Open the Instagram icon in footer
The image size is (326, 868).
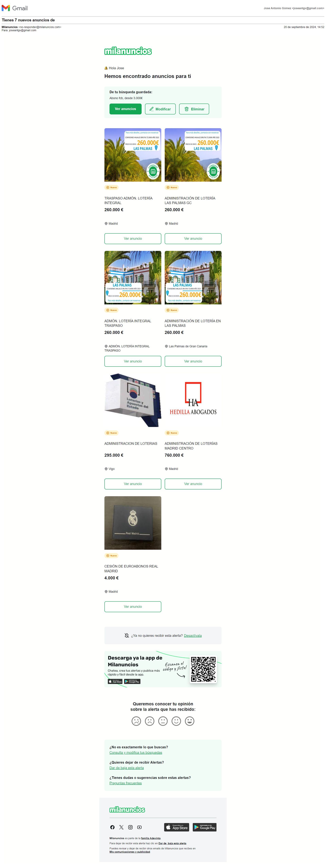pos(130,827)
